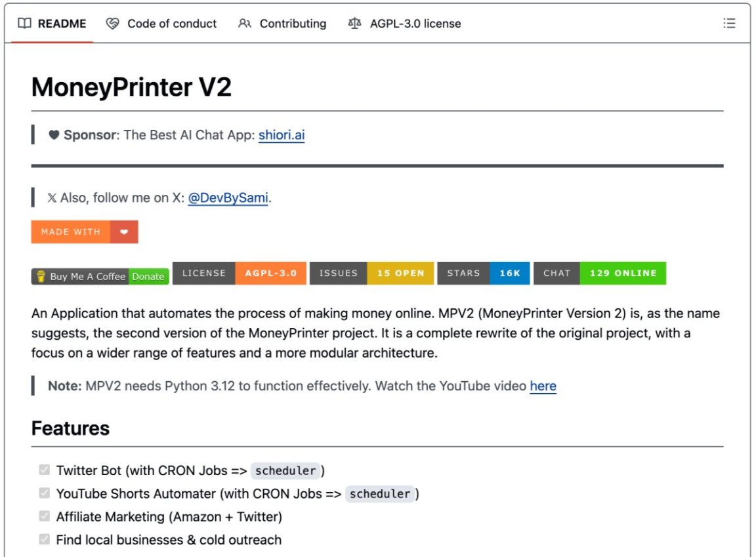756x557 pixels.
Task: Toggle Find local businesses checkbox
Action: click(45, 539)
